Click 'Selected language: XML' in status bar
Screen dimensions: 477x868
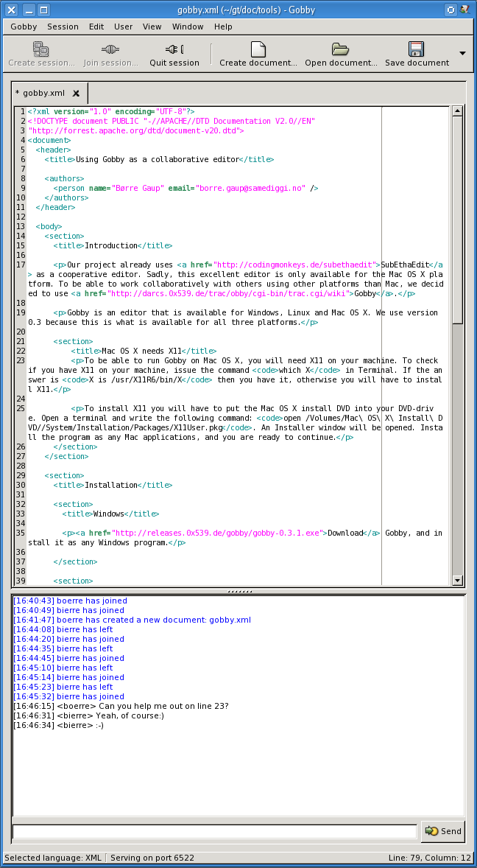pyautogui.click(x=53, y=858)
